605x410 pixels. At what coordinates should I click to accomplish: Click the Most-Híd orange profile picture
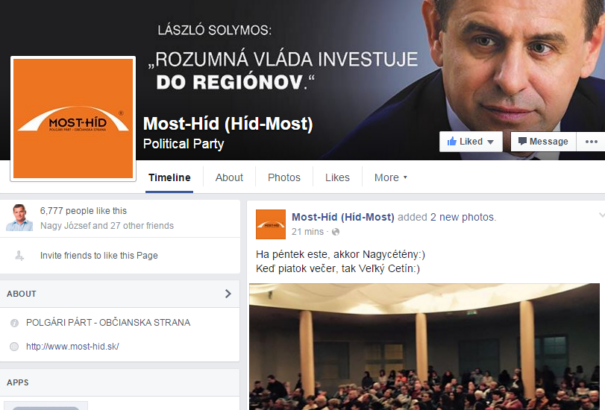73,118
